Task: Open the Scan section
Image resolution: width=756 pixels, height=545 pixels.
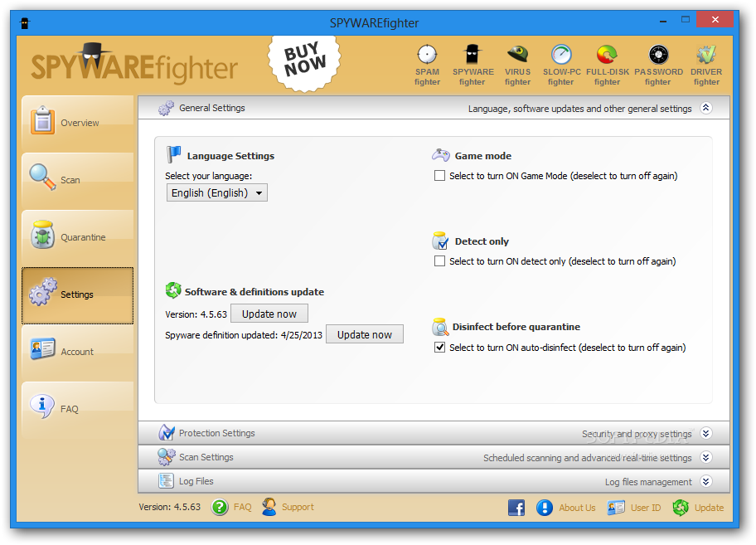Action: (78, 180)
